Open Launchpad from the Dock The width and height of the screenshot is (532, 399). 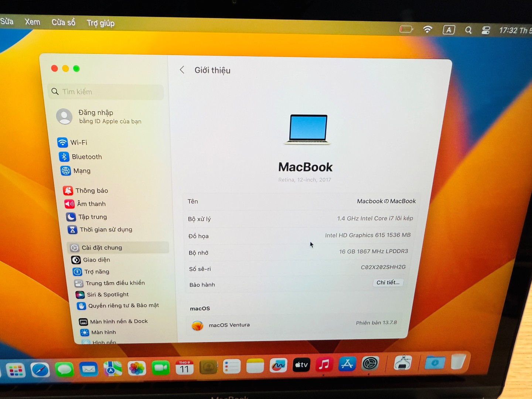point(16,370)
